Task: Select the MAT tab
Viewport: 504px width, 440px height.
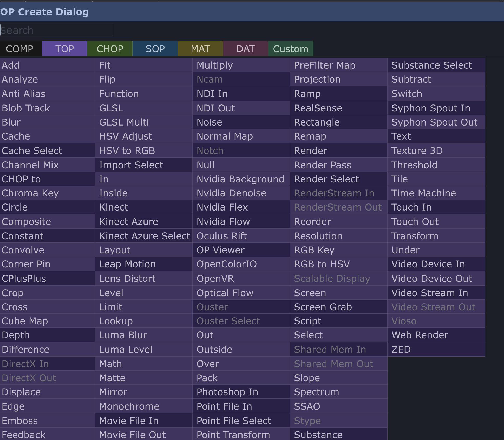Action: (x=200, y=49)
